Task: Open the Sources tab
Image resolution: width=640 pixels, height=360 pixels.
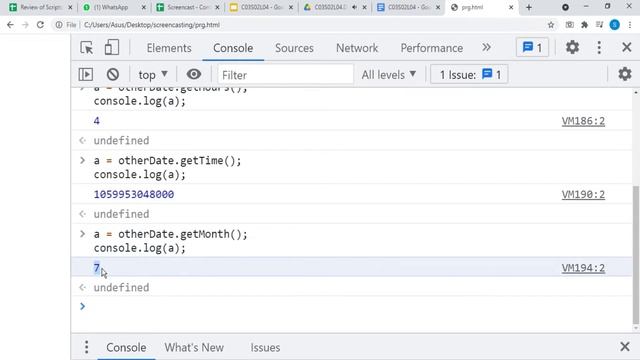Action: click(x=294, y=48)
